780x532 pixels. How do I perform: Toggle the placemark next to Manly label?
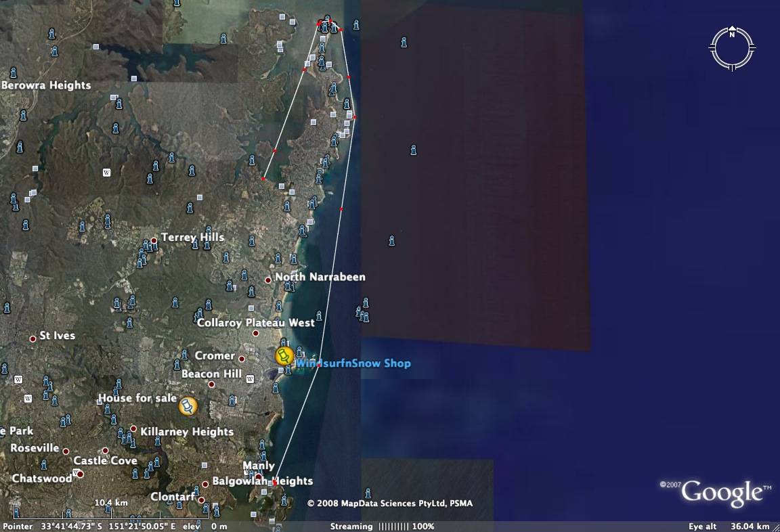[262, 456]
